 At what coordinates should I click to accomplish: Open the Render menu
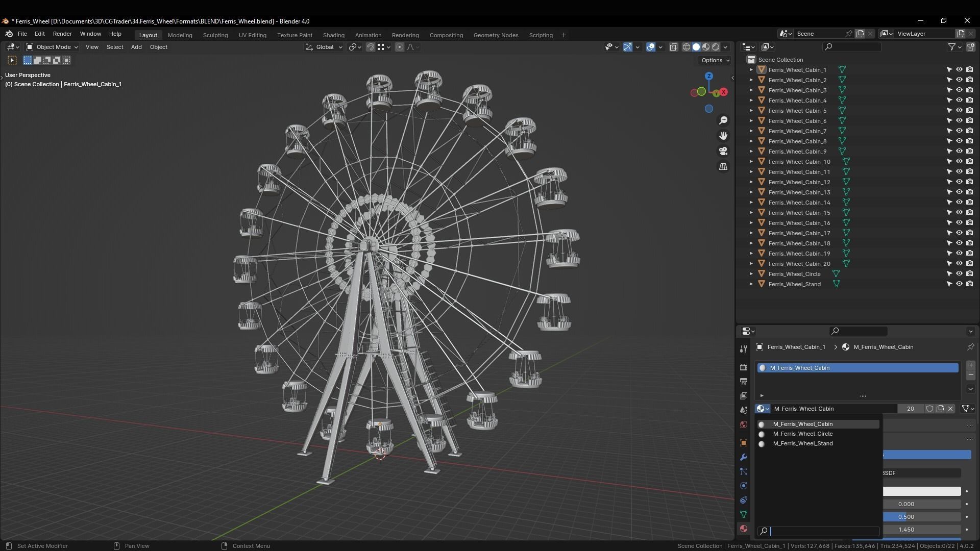coord(62,34)
